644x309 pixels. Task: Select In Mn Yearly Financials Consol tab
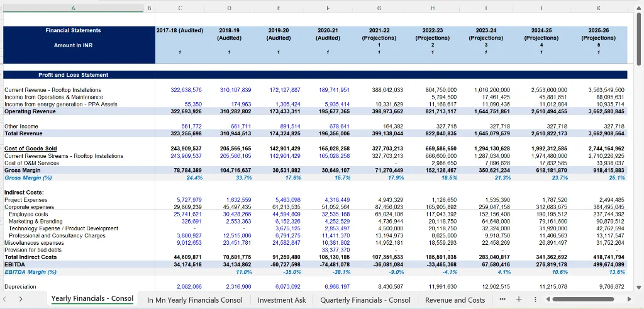(x=195, y=300)
